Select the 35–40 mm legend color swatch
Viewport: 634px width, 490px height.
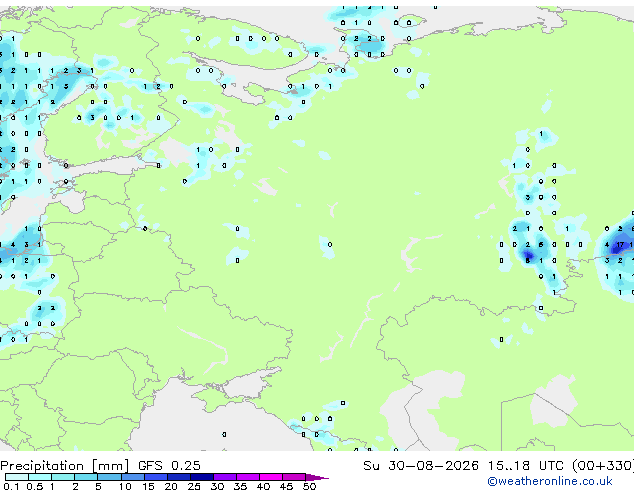point(248,477)
